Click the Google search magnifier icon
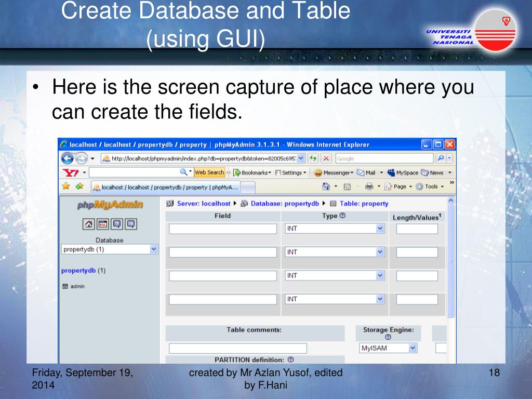532x399 pixels. tap(441, 158)
